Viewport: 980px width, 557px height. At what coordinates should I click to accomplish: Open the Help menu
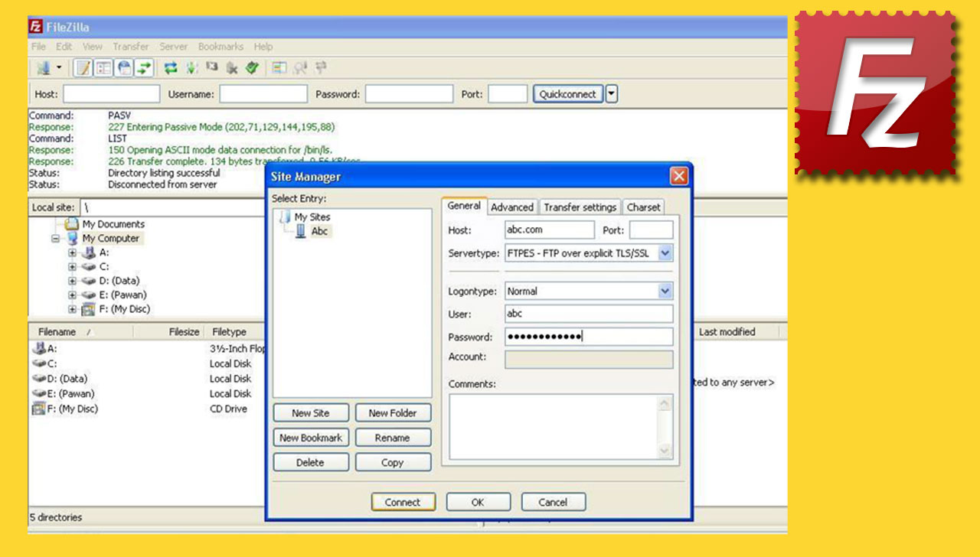[x=263, y=47]
